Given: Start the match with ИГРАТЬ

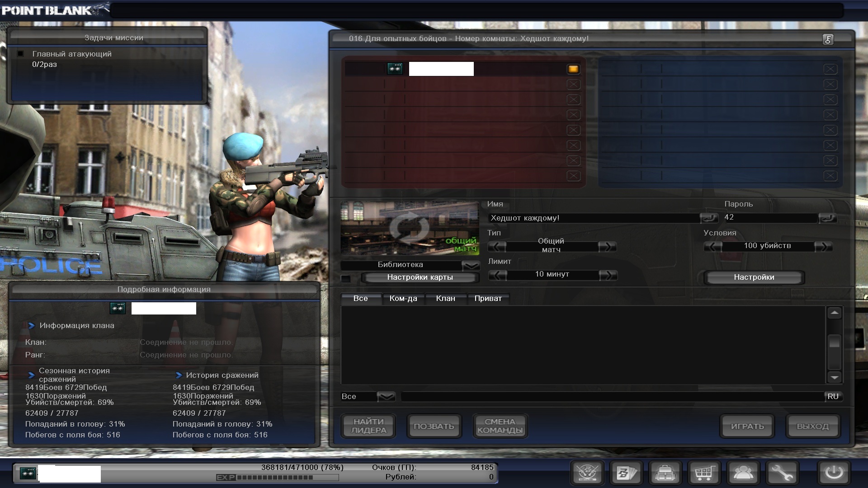Looking at the screenshot, I should pos(747,426).
